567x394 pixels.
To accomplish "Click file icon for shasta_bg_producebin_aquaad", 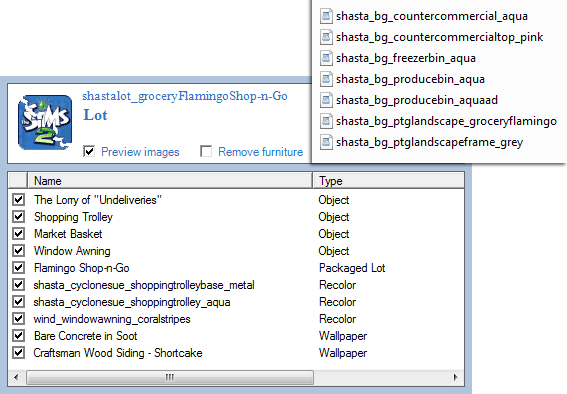I will pos(326,100).
